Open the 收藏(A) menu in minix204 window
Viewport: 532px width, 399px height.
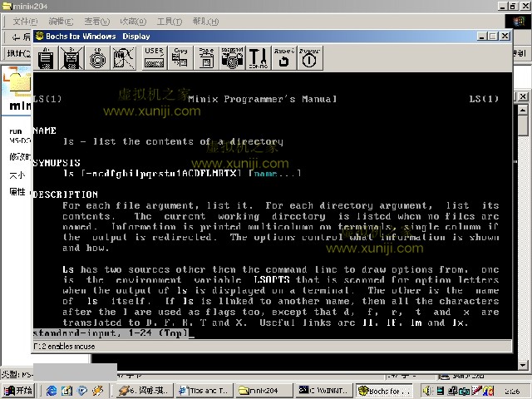pos(133,22)
